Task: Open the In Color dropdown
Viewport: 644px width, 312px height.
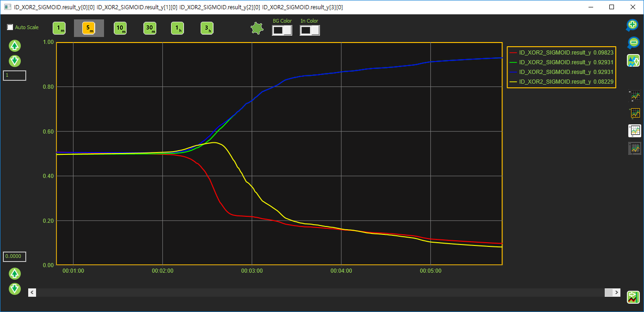Action: tap(310, 31)
